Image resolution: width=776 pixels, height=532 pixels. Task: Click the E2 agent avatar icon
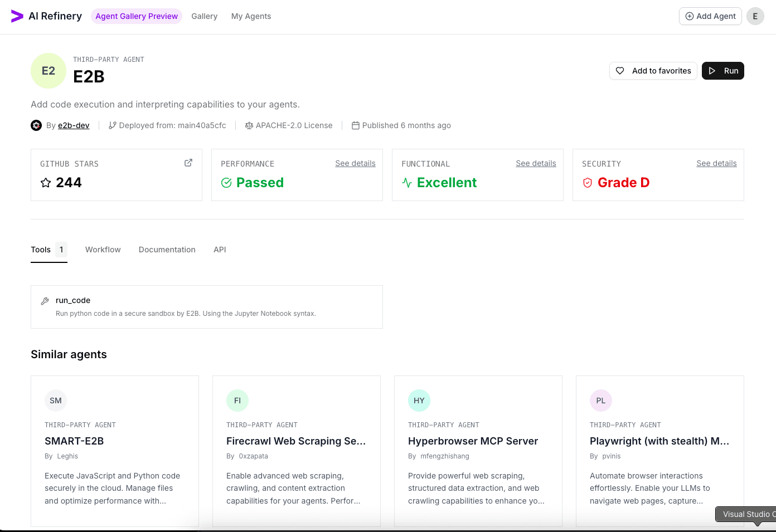[48, 71]
